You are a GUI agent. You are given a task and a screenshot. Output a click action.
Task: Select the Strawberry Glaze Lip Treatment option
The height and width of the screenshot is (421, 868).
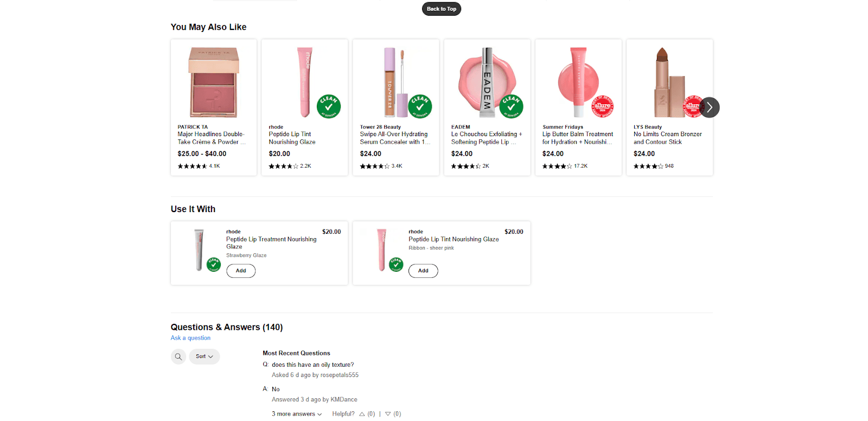coord(246,255)
